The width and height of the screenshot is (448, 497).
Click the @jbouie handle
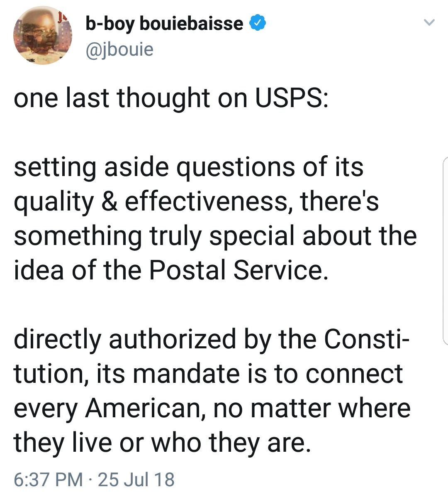(x=119, y=49)
